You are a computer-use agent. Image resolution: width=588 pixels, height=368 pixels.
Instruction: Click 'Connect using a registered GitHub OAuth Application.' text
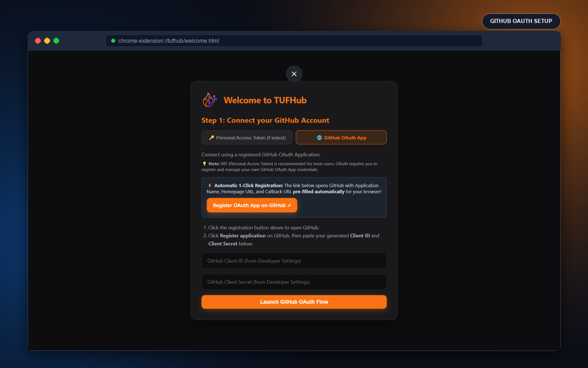pos(261,155)
